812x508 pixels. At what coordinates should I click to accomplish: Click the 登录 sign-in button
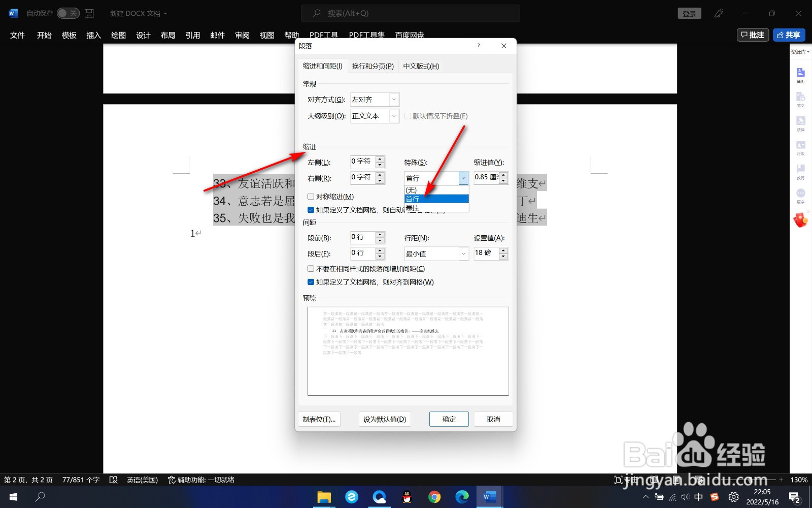point(689,13)
